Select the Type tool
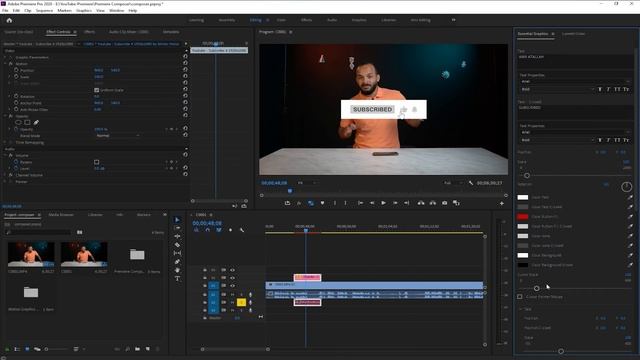The image size is (640, 360). 177,279
